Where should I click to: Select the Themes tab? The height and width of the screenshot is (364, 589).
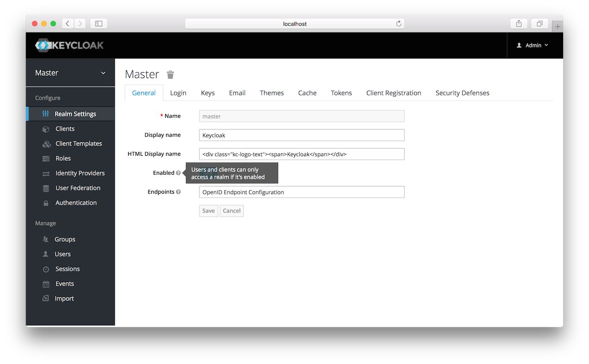[272, 93]
